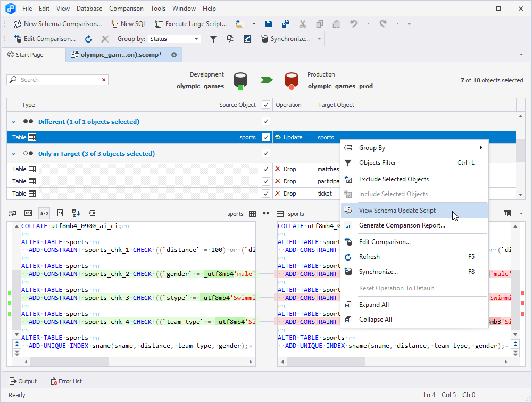This screenshot has height=403, width=532.
Task: Open the Group by Status dropdown
Action: 174,39
